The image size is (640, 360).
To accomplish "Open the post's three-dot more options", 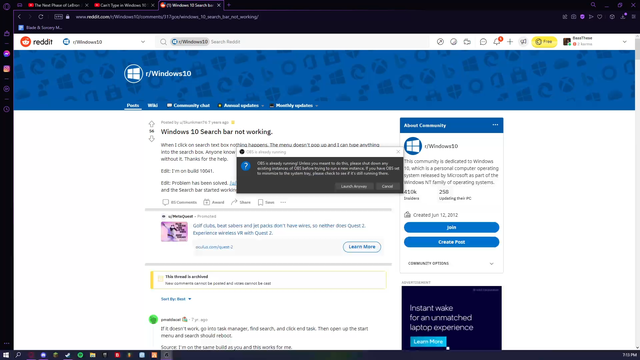I will tap(283, 202).
